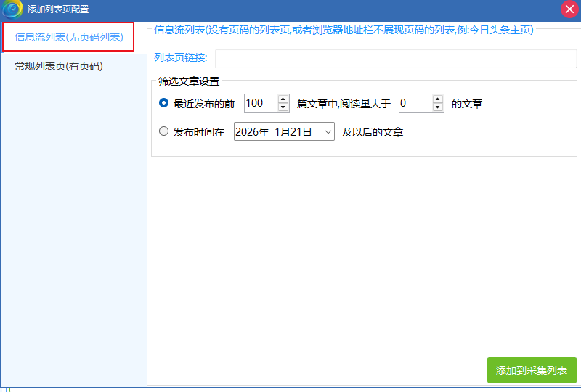
Task: Click inside the article count field showing 100
Action: coord(260,104)
